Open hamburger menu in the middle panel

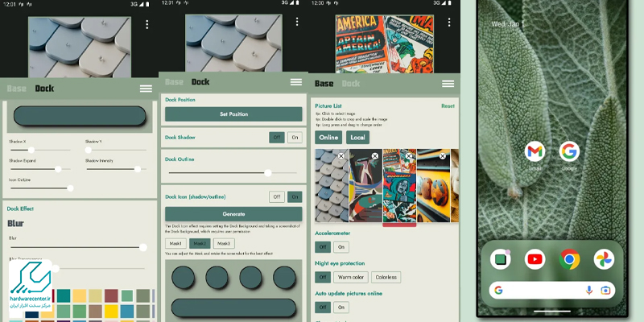pos(296,82)
